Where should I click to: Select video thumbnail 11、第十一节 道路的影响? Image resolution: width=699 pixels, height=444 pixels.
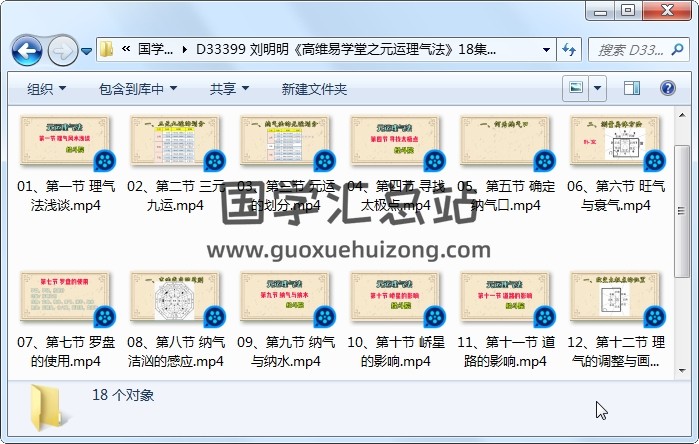click(506, 297)
